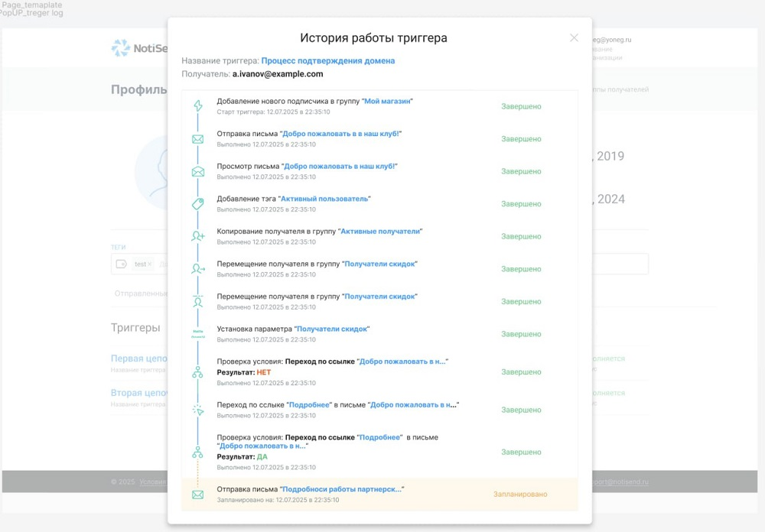This screenshot has height=532, width=765.
Task: Click the opened envelope icon for the letter view step
Action: pyautogui.click(x=197, y=172)
